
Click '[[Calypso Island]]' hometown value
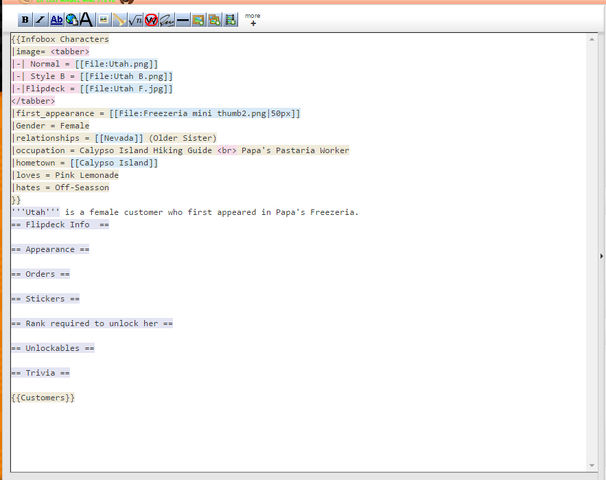point(114,163)
